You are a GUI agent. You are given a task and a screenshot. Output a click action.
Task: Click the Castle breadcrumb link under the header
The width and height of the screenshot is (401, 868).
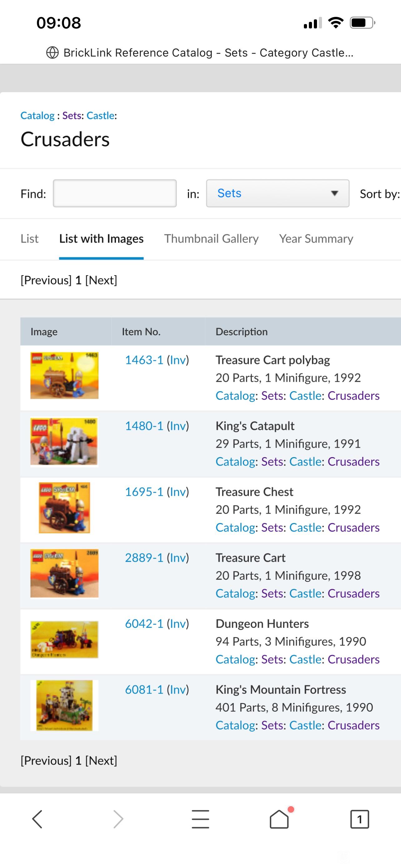pyautogui.click(x=100, y=116)
